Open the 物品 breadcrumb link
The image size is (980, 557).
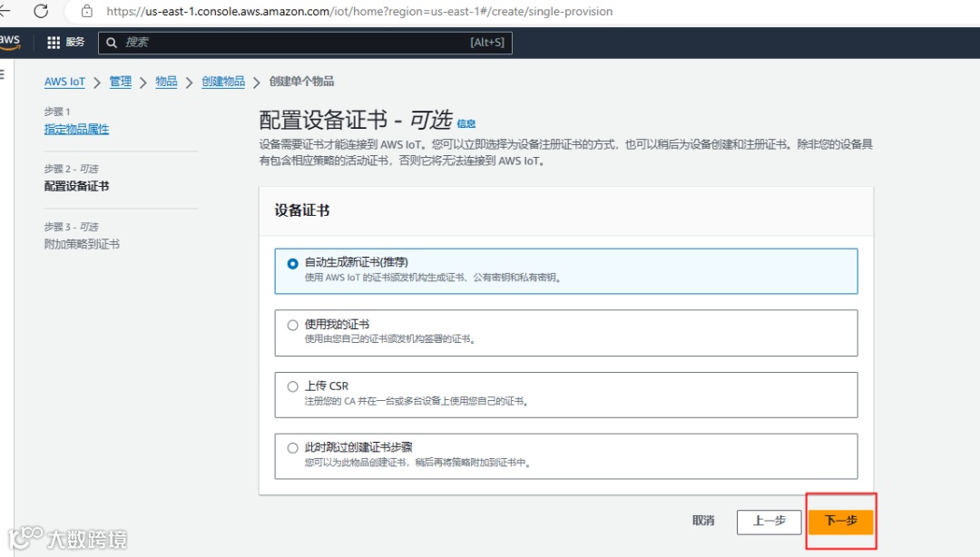tap(166, 82)
